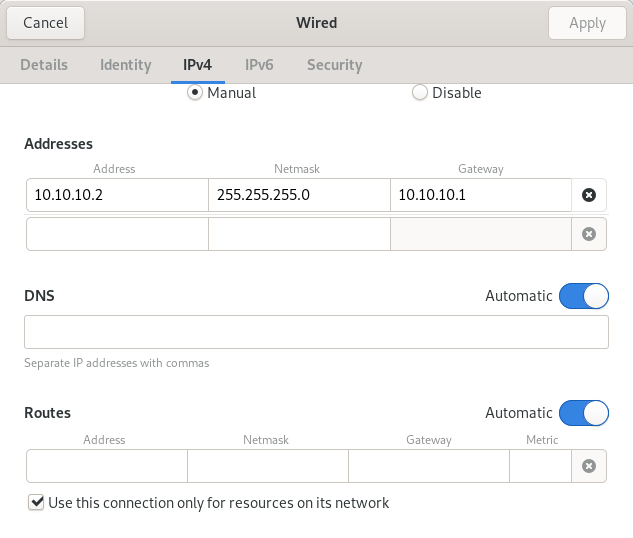Go to the IPv6 tab

259,65
